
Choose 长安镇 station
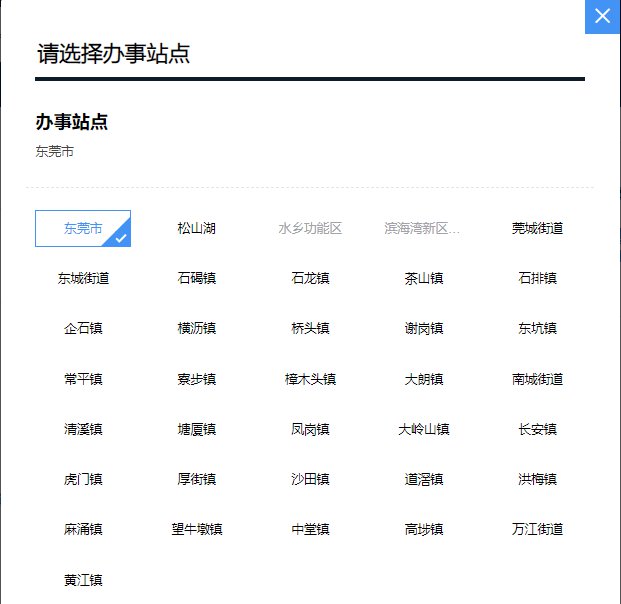click(x=537, y=429)
